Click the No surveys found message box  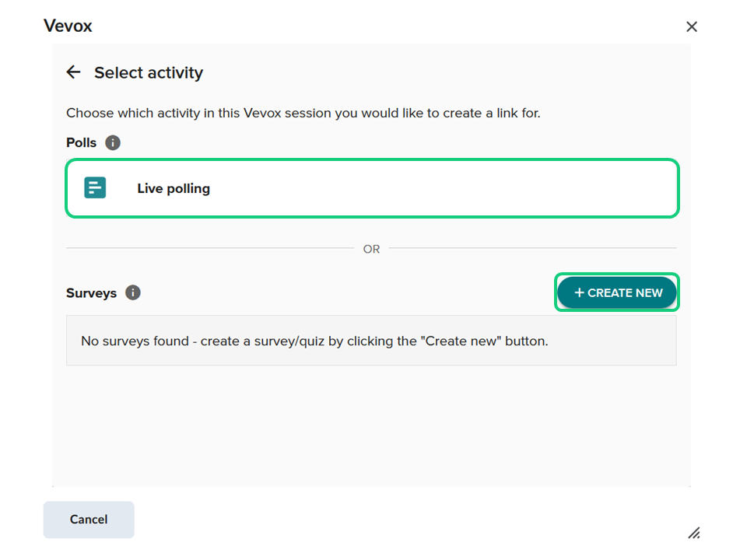coord(371,341)
